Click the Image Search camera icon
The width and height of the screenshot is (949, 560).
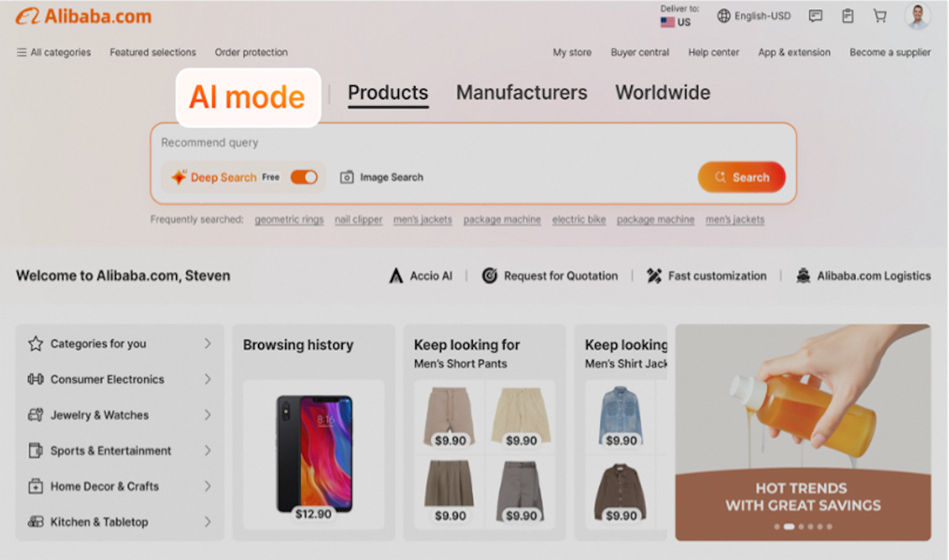[x=346, y=177]
